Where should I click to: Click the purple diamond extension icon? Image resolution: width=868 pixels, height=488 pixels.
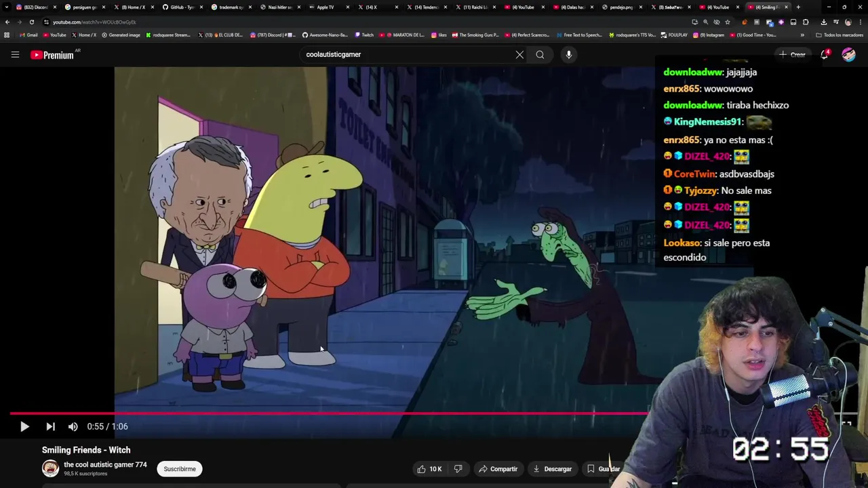tap(781, 22)
